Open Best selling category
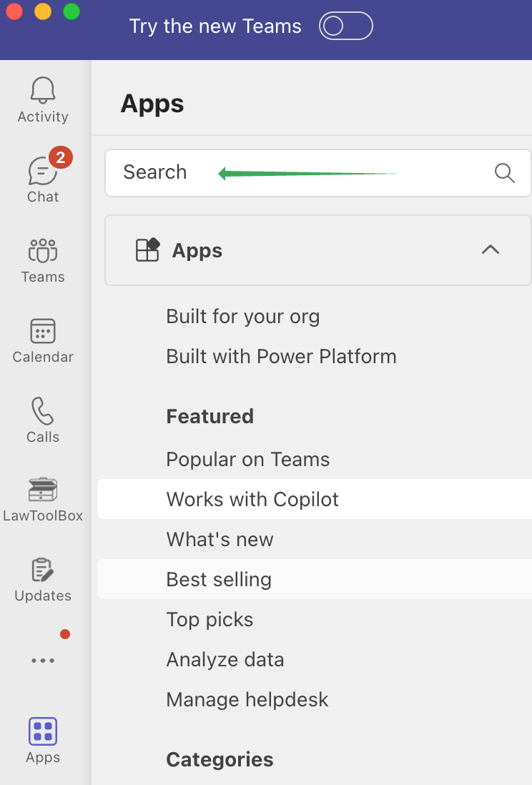Viewport: 532px width, 785px height. (315, 579)
